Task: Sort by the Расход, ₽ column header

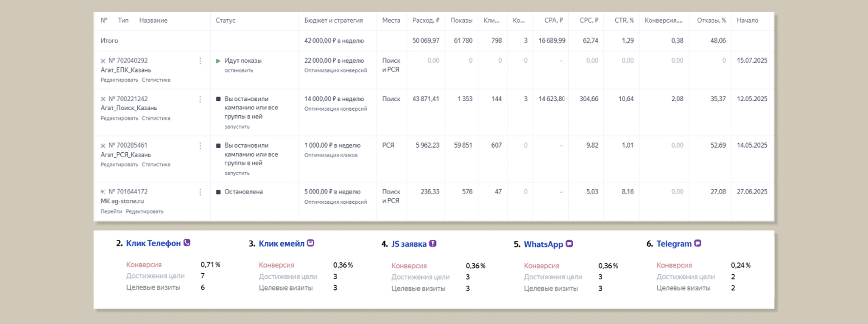Action: point(425,20)
